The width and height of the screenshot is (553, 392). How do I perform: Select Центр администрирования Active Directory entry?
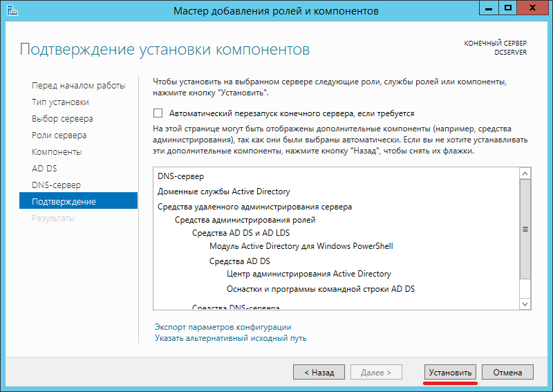pyautogui.click(x=308, y=274)
